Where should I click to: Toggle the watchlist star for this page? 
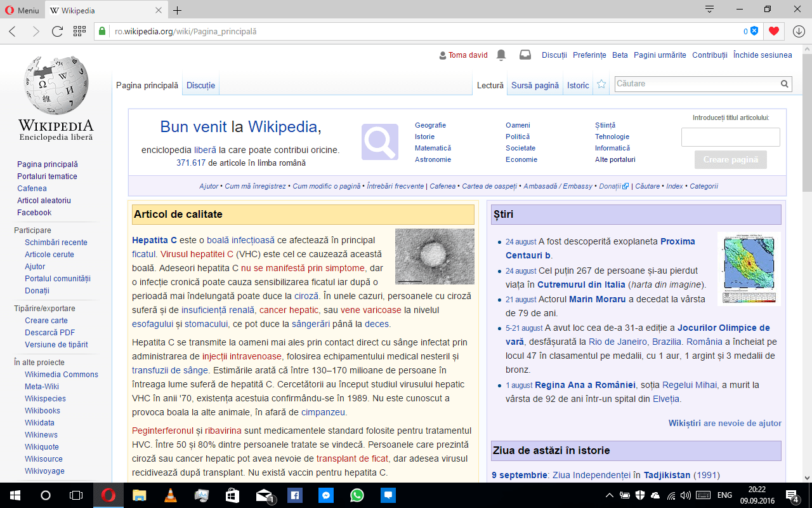click(601, 84)
